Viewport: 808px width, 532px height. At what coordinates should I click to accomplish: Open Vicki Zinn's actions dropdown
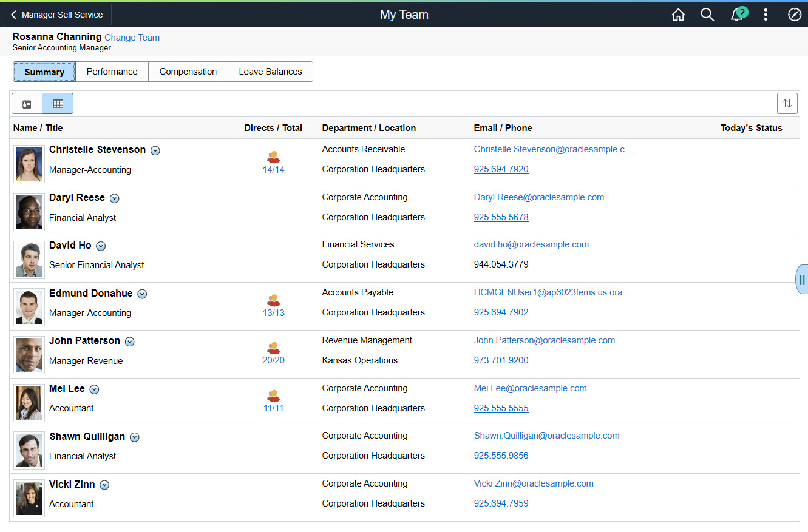pos(104,485)
